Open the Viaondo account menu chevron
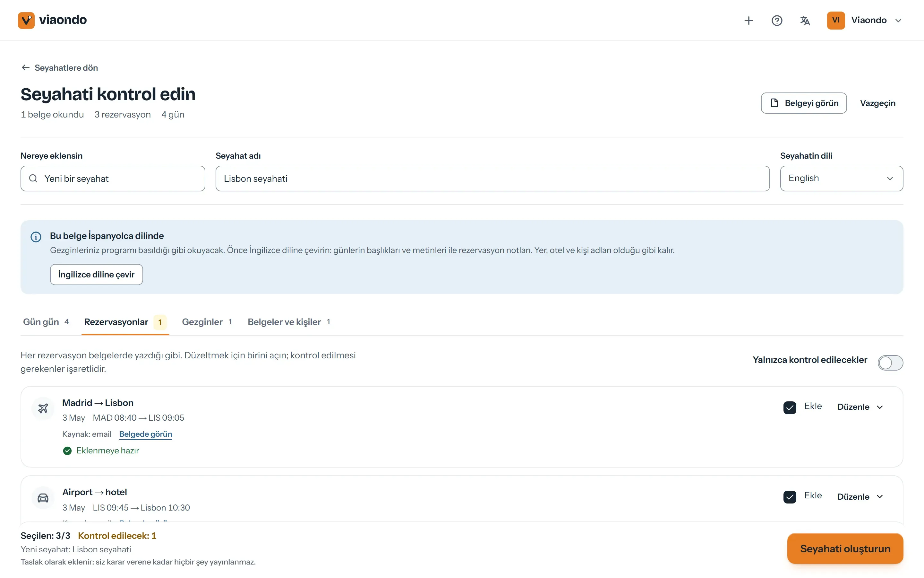The width and height of the screenshot is (924, 578). [898, 21]
